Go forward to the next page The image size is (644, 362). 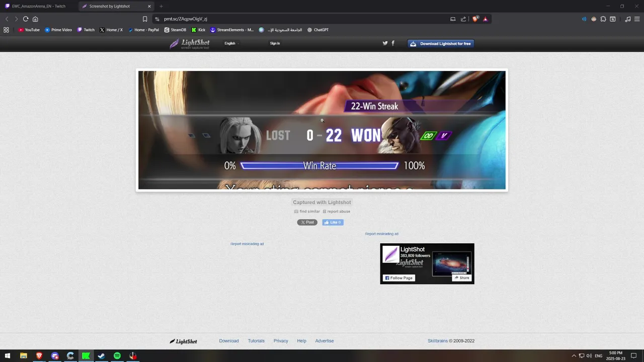click(16, 19)
